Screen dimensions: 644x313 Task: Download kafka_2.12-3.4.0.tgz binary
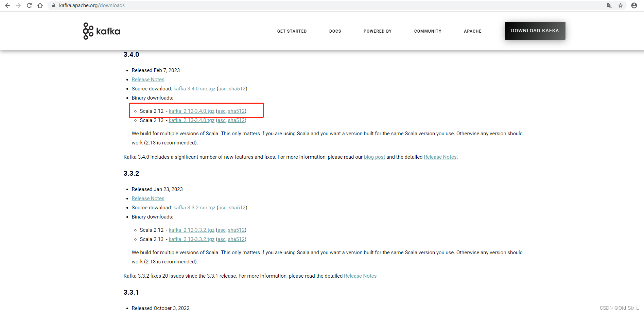192,111
